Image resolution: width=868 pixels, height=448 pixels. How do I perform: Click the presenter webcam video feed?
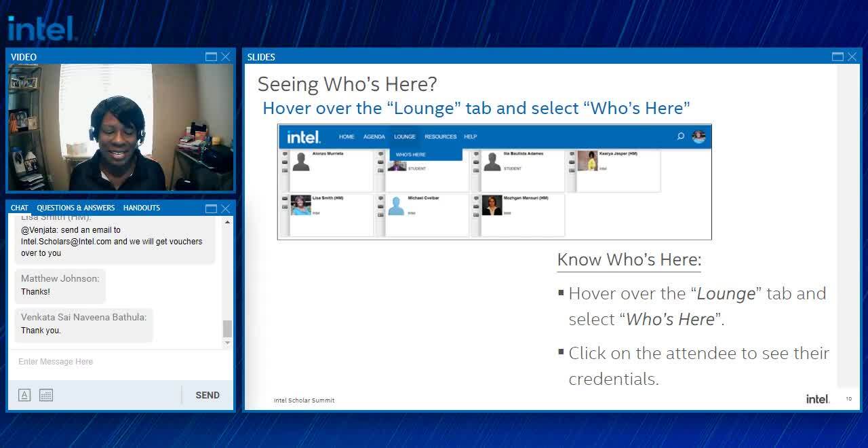pos(120,128)
